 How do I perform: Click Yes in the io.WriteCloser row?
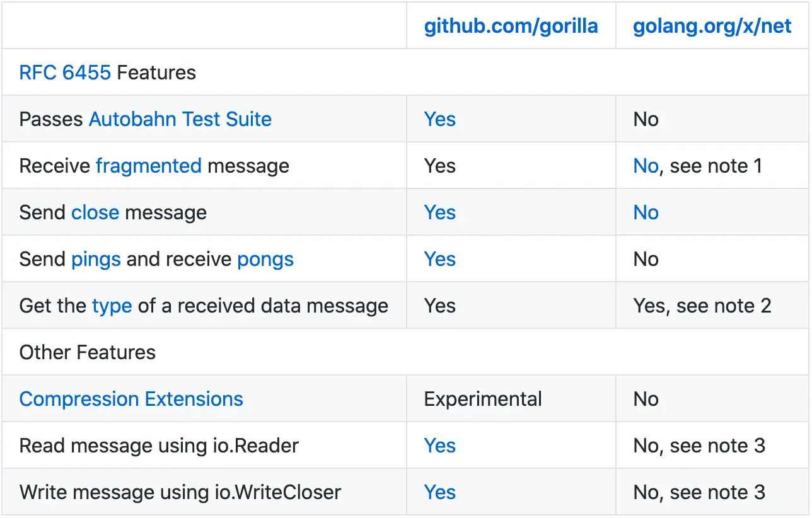[x=439, y=493]
